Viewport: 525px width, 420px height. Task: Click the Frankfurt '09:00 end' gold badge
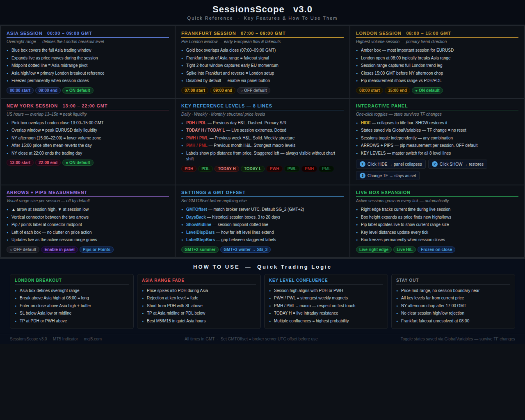coord(223,90)
